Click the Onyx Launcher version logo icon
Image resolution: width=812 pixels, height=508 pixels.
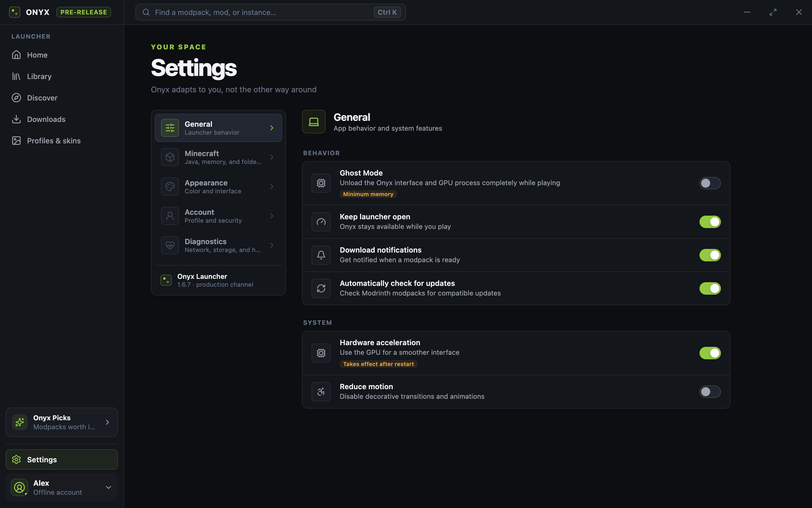[x=166, y=280]
